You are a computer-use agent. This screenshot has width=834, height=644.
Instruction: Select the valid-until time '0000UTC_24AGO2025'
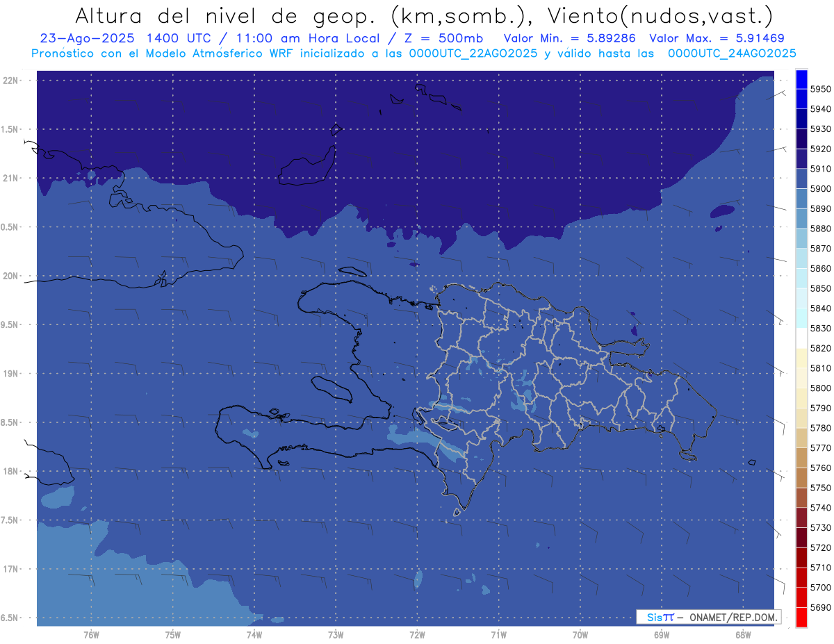pos(732,53)
